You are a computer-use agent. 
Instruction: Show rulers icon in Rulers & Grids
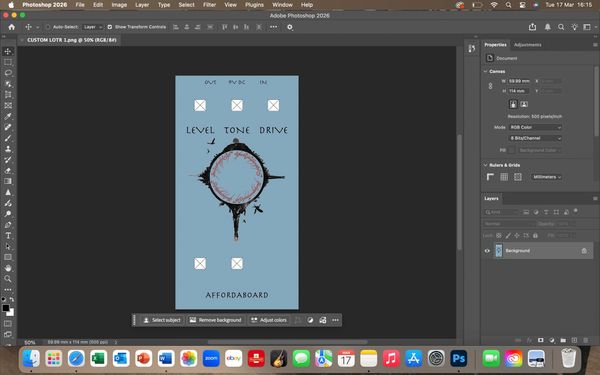[x=490, y=177]
